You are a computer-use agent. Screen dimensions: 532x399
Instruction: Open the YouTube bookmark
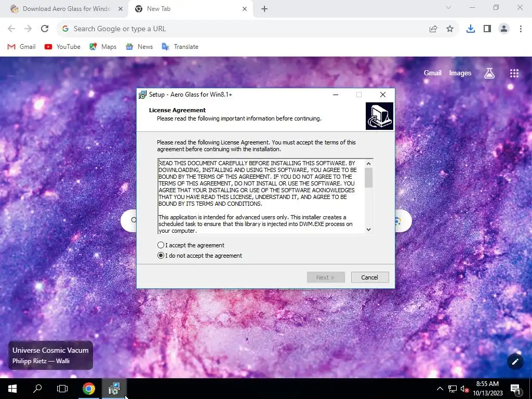coord(62,47)
